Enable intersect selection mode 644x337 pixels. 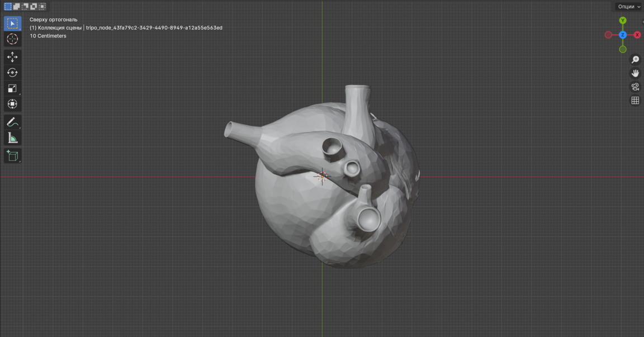[x=42, y=7]
